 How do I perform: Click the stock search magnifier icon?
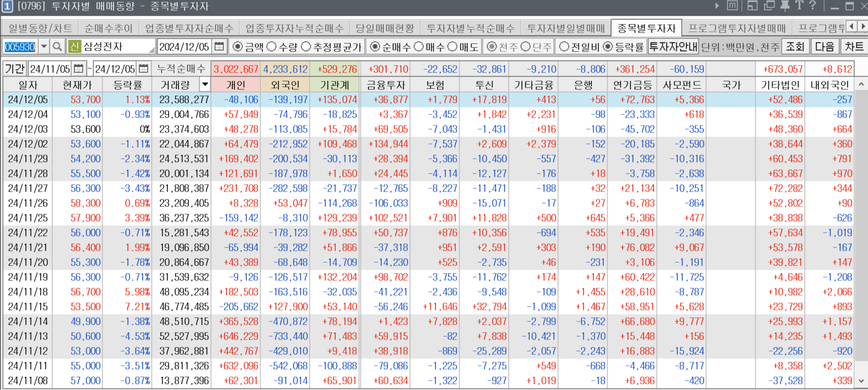[57, 47]
